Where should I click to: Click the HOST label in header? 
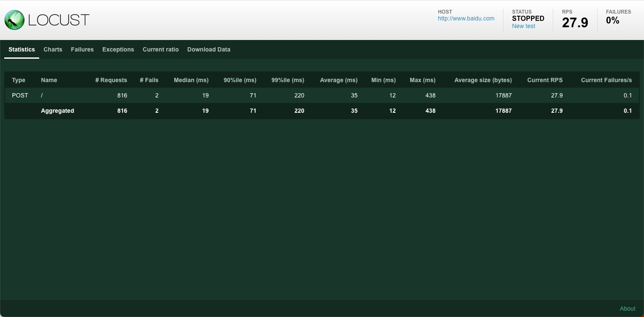(x=445, y=12)
